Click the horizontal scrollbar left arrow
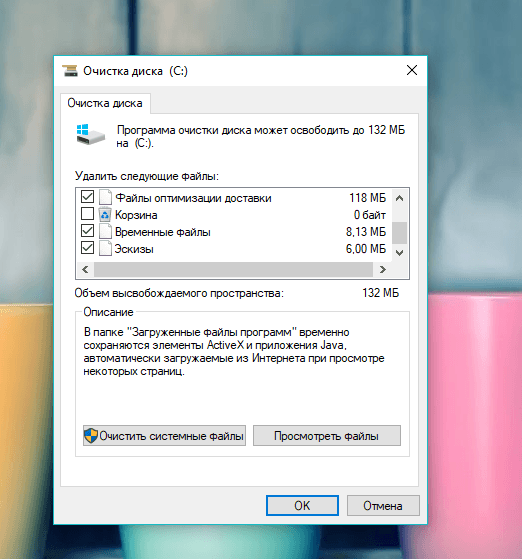The image size is (522, 559). (x=85, y=270)
